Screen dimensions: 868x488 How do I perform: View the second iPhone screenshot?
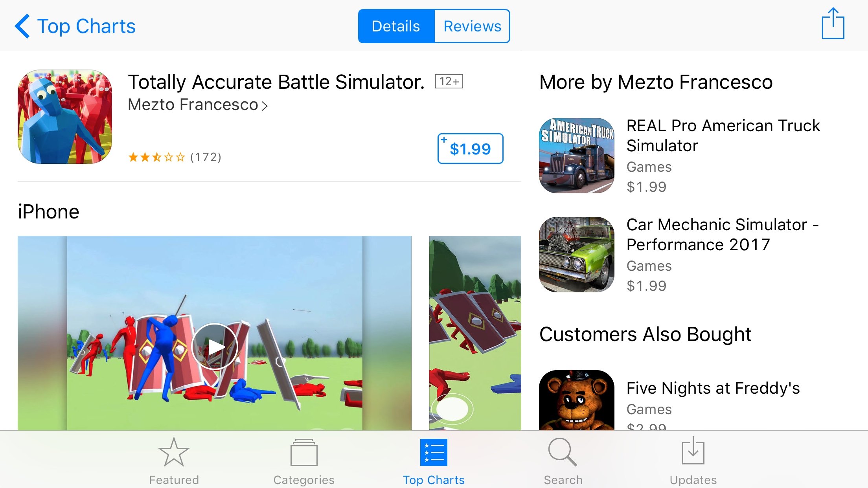click(x=475, y=333)
